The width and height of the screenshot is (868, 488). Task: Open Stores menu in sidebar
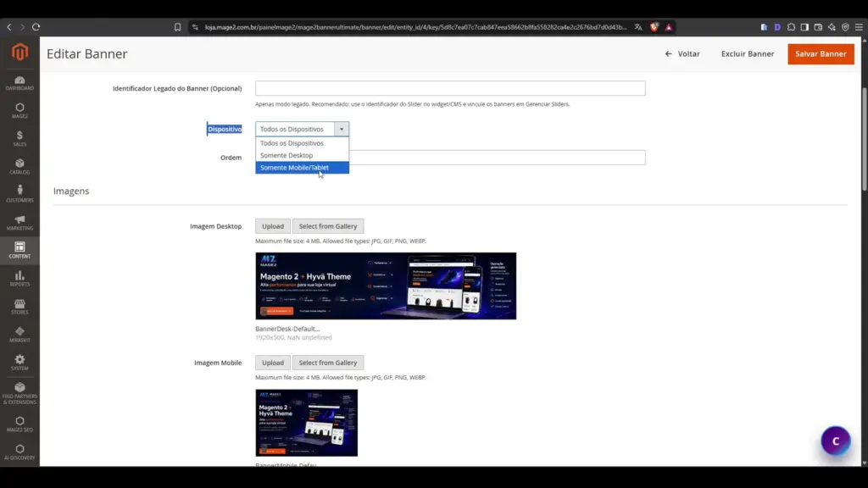(20, 307)
